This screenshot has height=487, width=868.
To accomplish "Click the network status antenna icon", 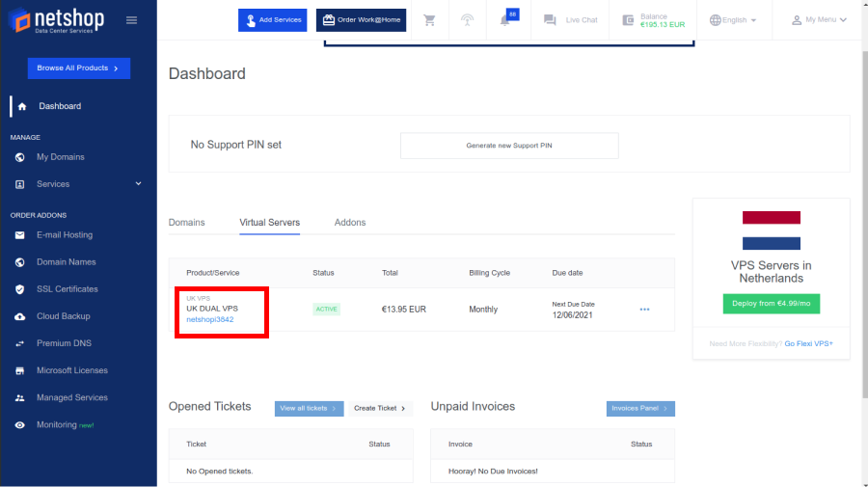I will (467, 20).
